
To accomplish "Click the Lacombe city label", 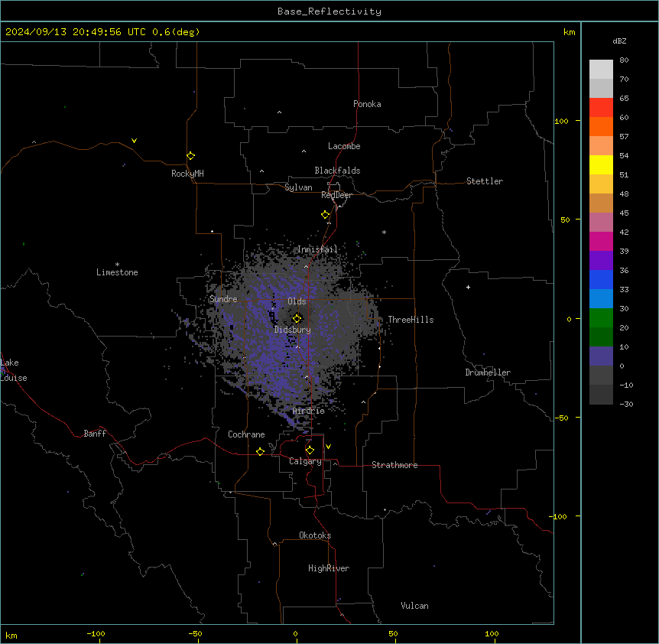I will click(344, 146).
